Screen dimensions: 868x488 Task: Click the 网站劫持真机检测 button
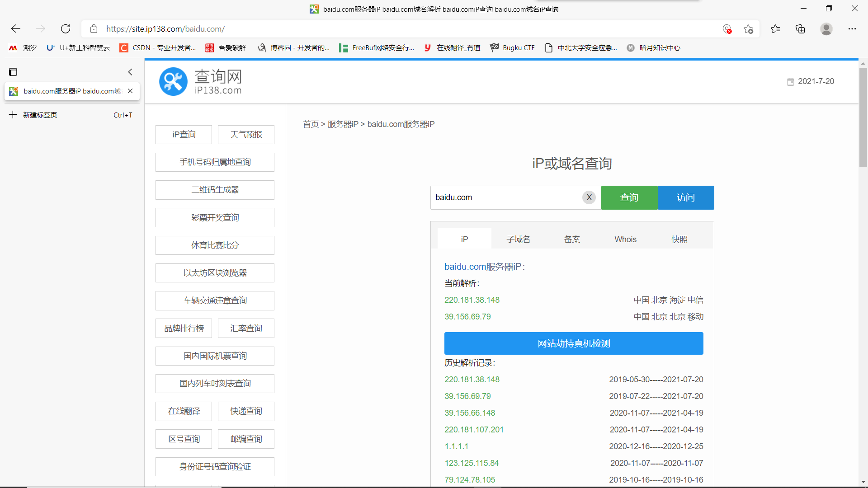point(574,343)
